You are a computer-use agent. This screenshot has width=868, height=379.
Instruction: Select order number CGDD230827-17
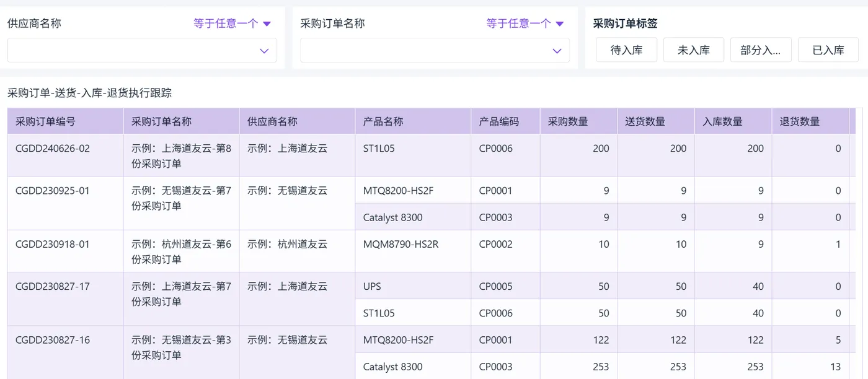click(53, 287)
